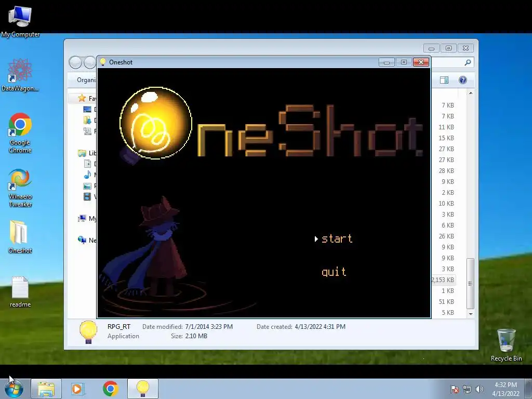Click Explorer scrollbar up arrow
The width and height of the screenshot is (532, 399).
471,93
